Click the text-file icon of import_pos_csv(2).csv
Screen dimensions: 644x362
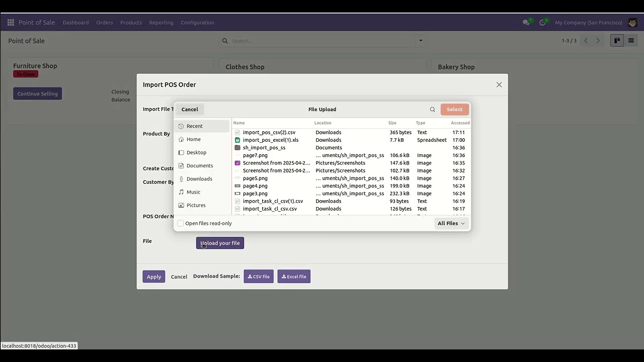click(237, 132)
